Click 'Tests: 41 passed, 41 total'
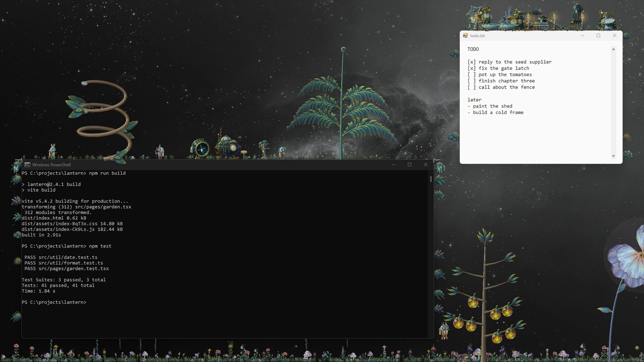The image size is (644, 362). pos(58,286)
